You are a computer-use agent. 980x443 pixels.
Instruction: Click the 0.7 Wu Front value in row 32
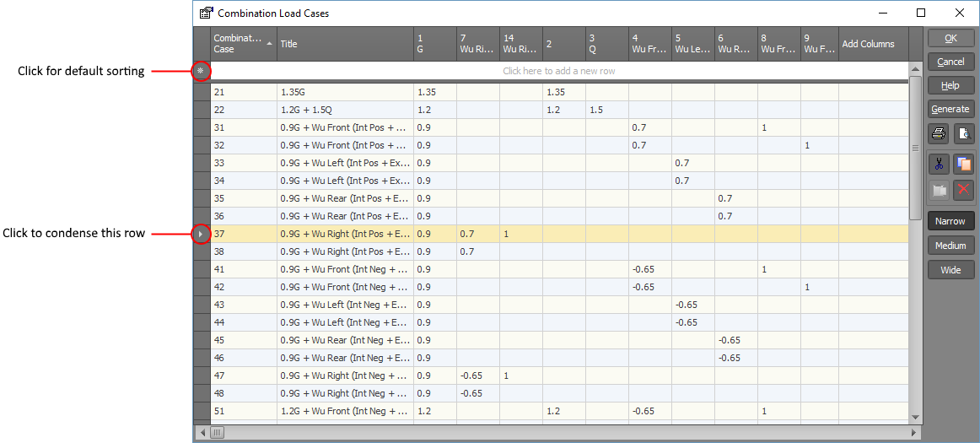pos(650,145)
